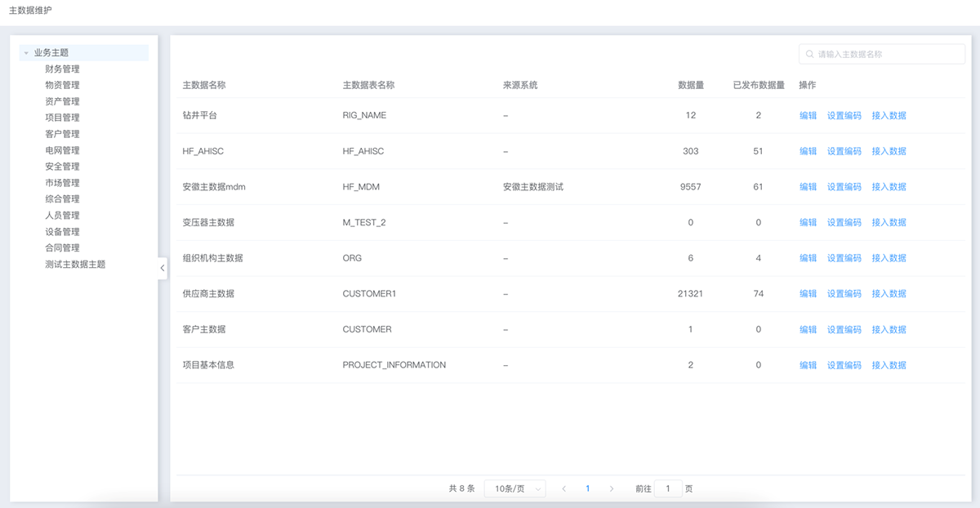
Task: Select 市场管理 in the tree
Action: pos(62,183)
